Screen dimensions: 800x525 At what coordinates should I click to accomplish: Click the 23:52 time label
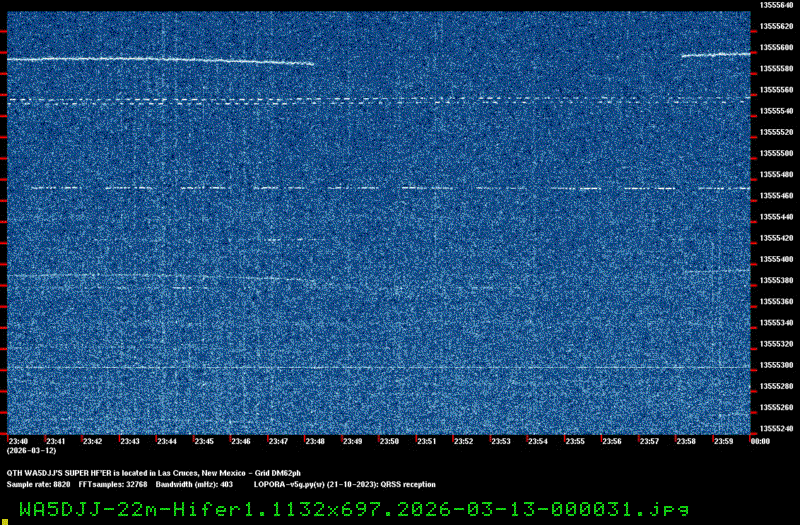[x=463, y=441]
